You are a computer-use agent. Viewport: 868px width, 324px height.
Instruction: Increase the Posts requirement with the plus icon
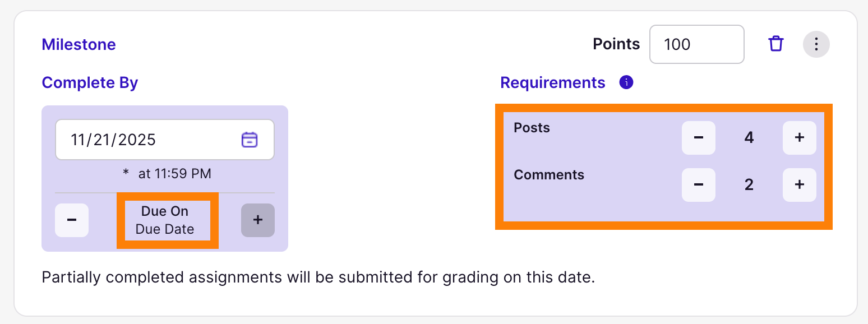pos(799,137)
